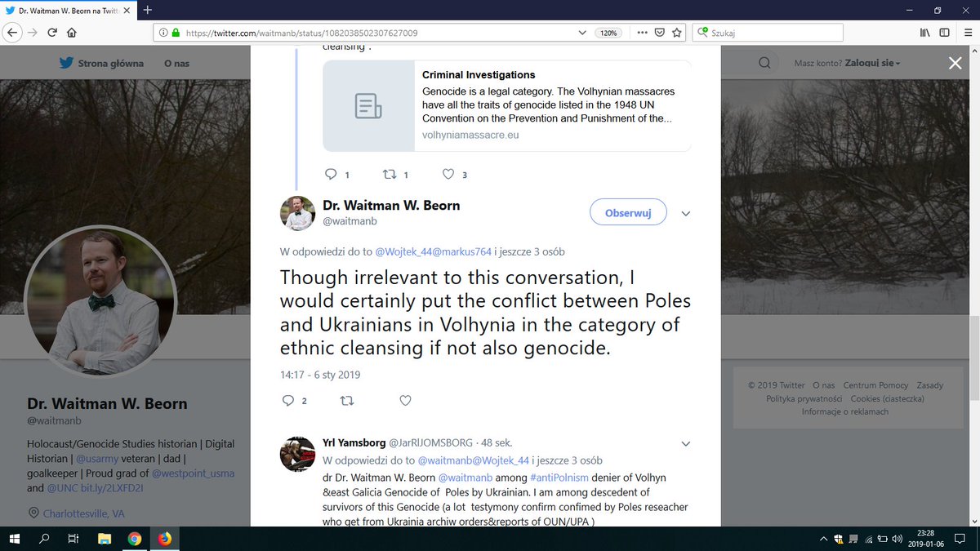The height and width of the screenshot is (551, 980).
Task: Open the #antiPolnism hashtag
Action: pos(559,477)
